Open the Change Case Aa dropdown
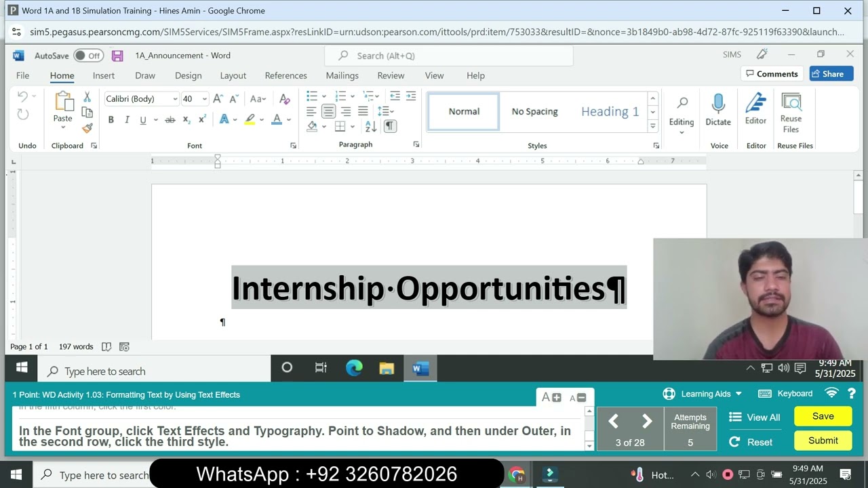Screen dimensions: 868x488 258,98
